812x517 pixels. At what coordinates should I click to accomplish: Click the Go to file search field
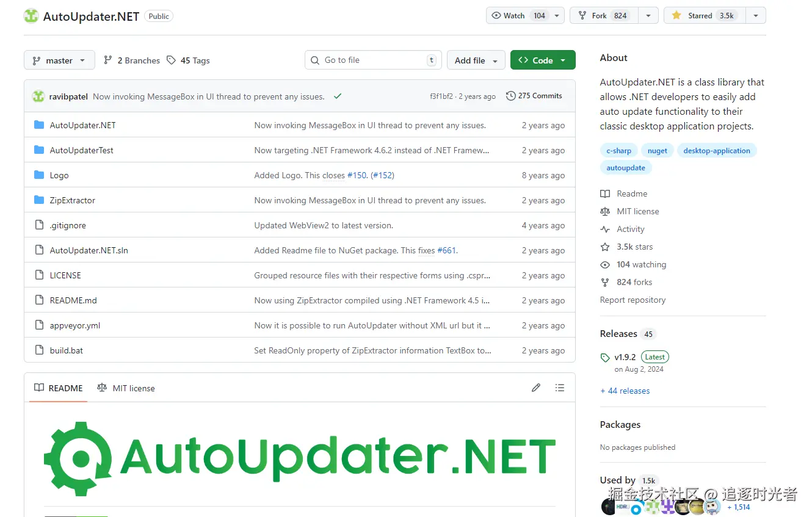(373, 60)
